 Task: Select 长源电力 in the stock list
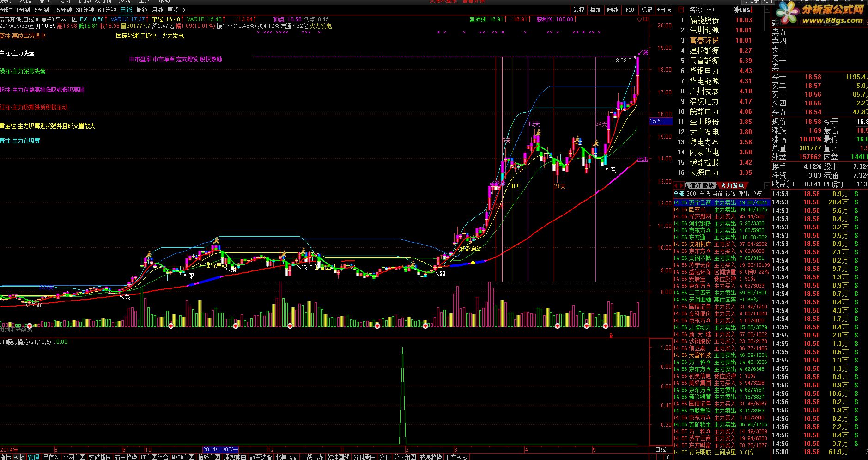pyautogui.click(x=704, y=172)
